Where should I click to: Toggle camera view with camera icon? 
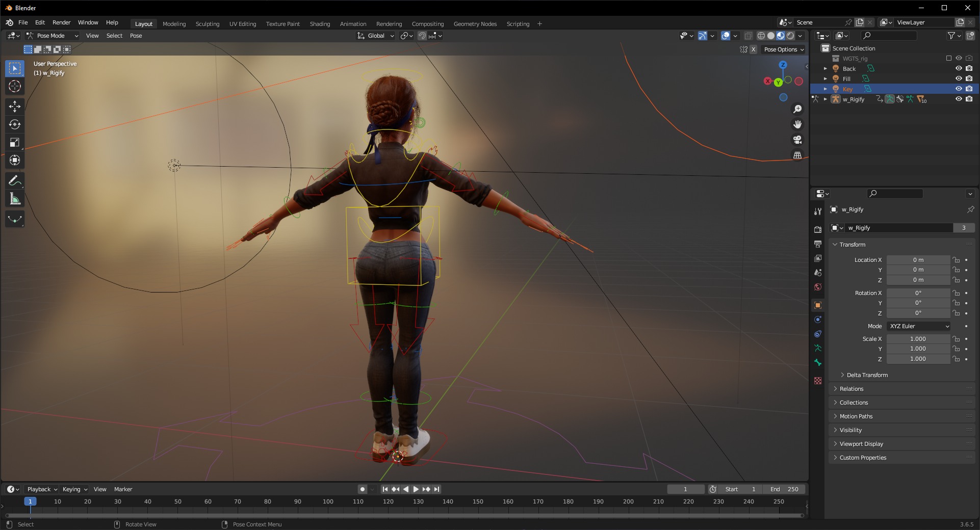pyautogui.click(x=797, y=140)
